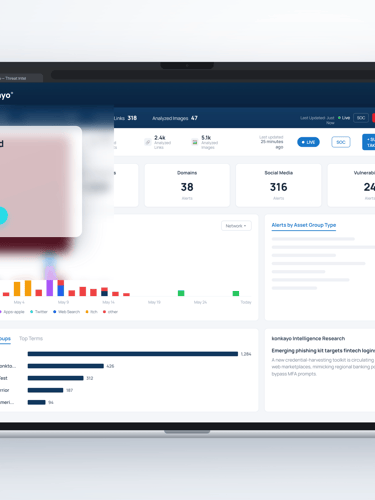
Task: Click the cyan circle on the blurred card
Action: click(3, 215)
